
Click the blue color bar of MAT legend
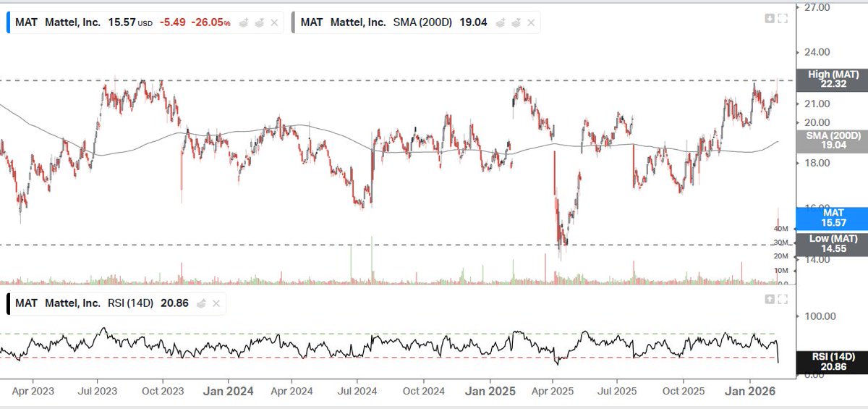(7, 22)
